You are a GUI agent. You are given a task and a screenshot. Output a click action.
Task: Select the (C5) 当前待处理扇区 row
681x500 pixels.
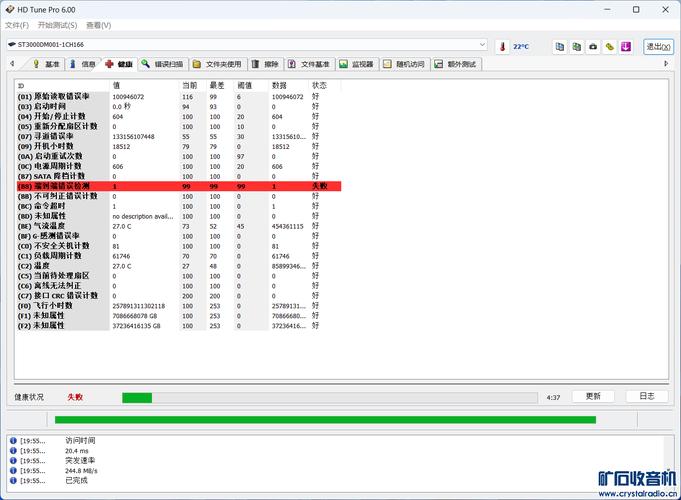click(x=179, y=276)
